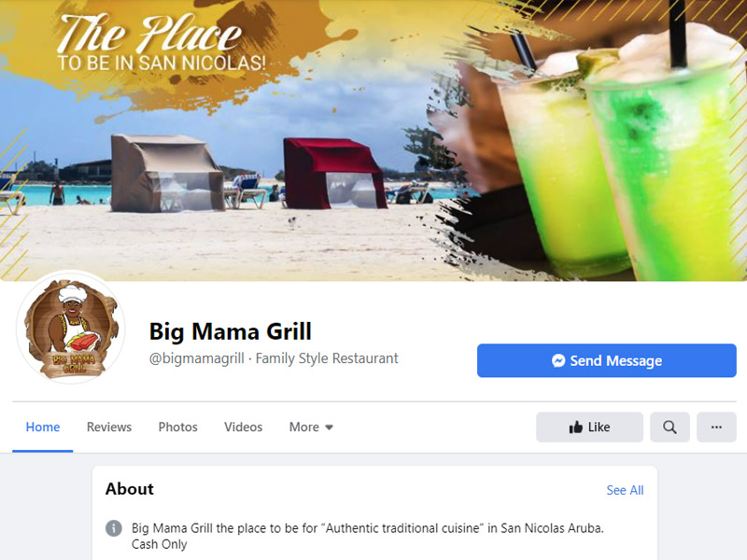Open the three-dots options menu
The width and height of the screenshot is (747, 560).
[x=716, y=427]
